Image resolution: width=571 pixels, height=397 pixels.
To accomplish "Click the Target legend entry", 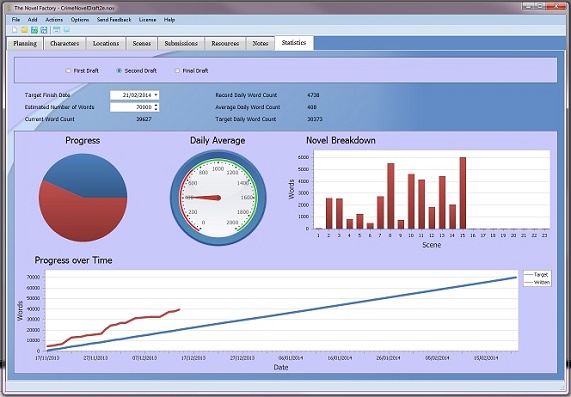I will click(537, 275).
